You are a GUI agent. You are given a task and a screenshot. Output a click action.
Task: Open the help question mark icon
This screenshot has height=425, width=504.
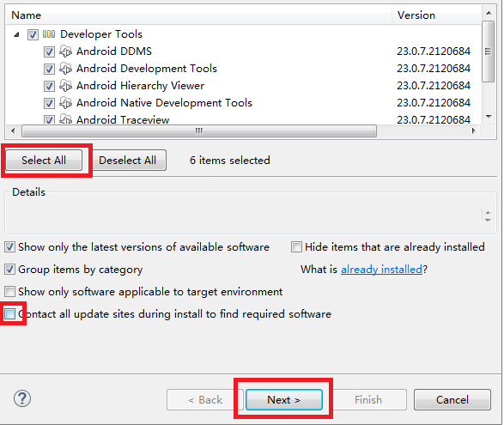point(22,398)
